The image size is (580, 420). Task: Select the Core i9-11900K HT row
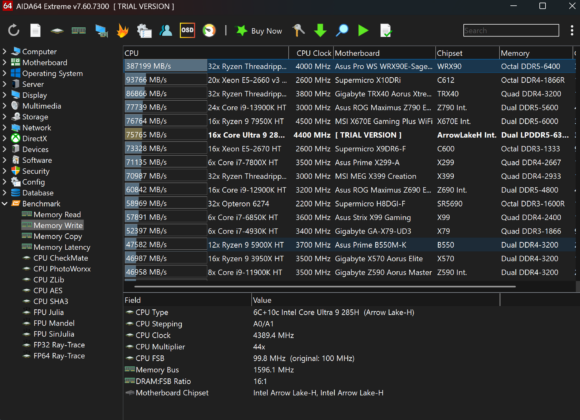(349, 272)
